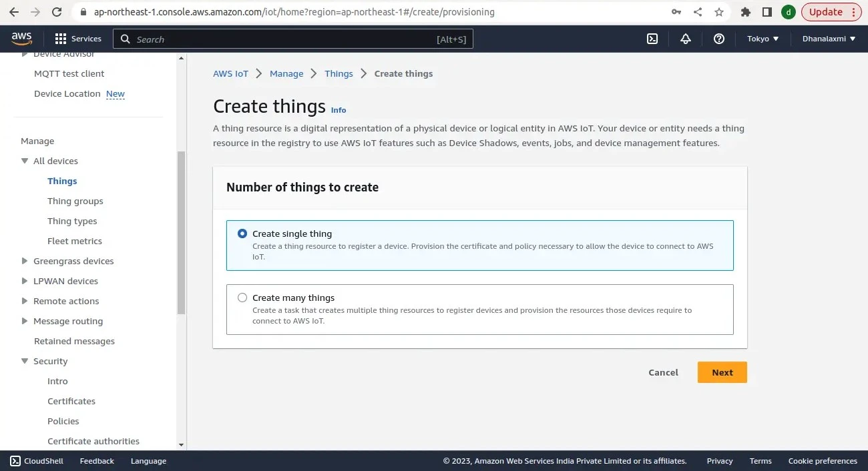Image resolution: width=868 pixels, height=471 pixels.
Task: Open Retained messages in sidebar
Action: (74, 341)
